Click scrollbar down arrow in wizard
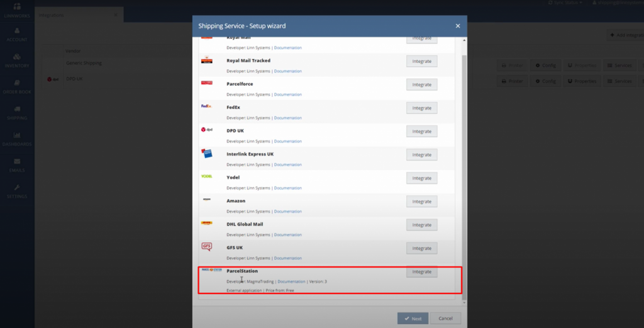The width and height of the screenshot is (644, 328). pyautogui.click(x=465, y=303)
